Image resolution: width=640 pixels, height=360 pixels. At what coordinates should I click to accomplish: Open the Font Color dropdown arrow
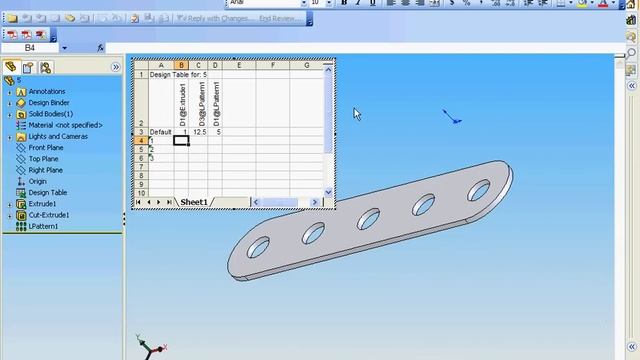pos(613,3)
